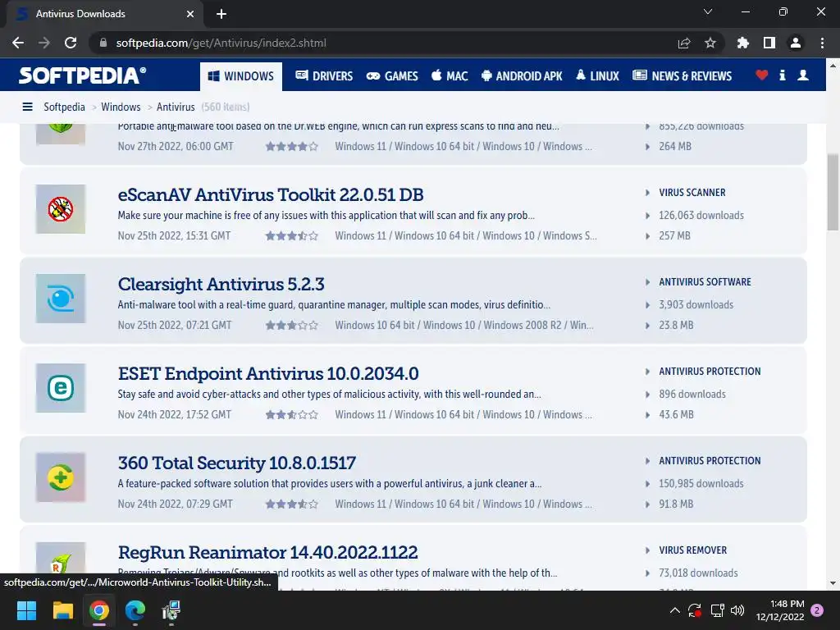Switch to the Games section
Screen dimensions: 840x630
tap(392, 76)
